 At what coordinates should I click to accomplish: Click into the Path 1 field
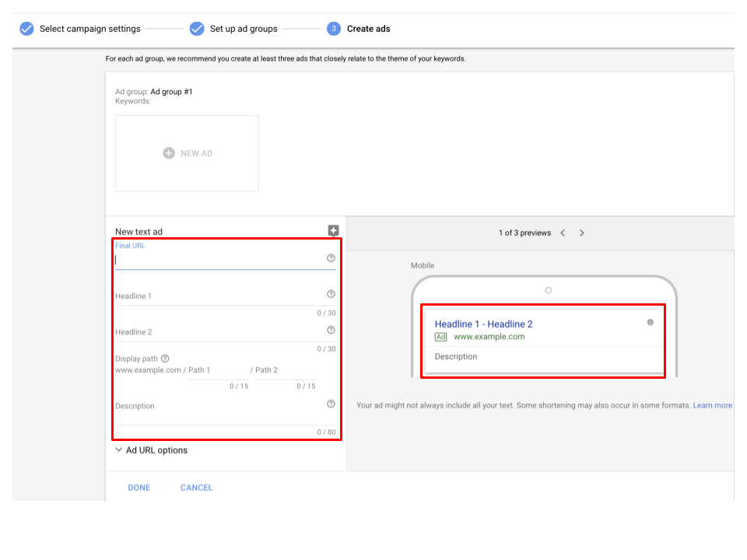tap(218, 370)
